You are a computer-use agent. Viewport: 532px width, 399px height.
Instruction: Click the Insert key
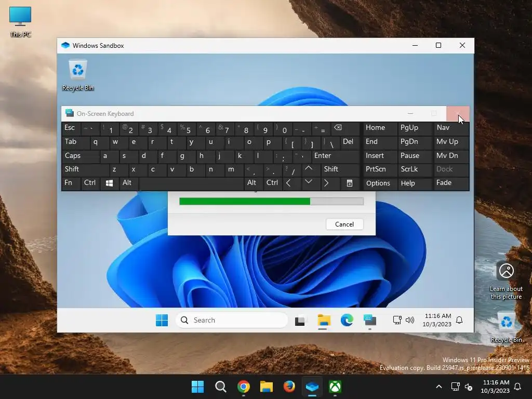[x=380, y=156]
